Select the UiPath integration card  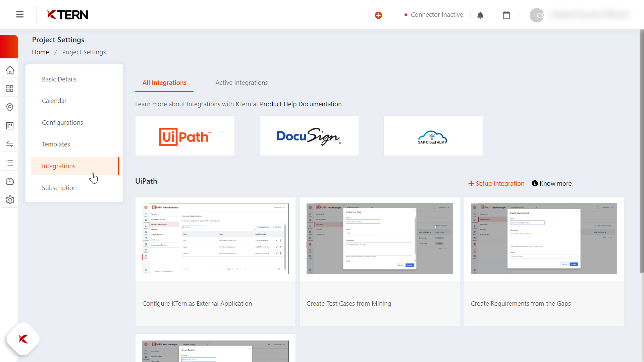[x=185, y=135]
